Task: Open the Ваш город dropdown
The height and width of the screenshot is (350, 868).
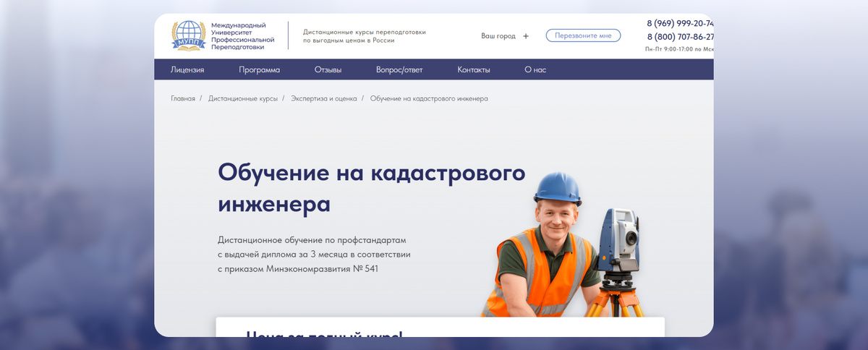Action: point(498,35)
